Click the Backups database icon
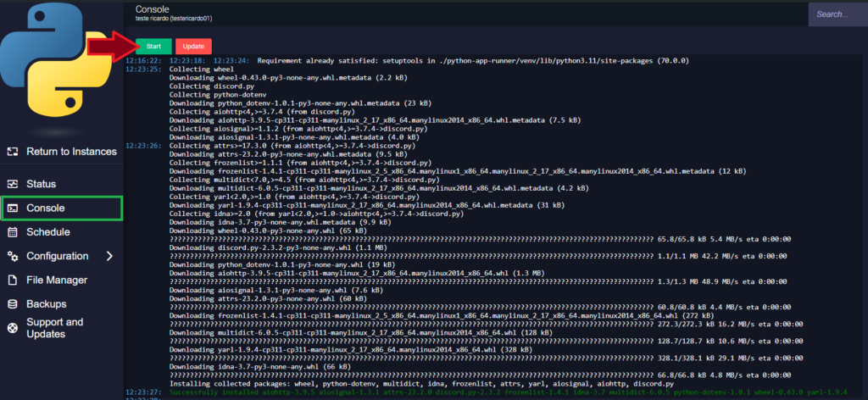 (12, 304)
